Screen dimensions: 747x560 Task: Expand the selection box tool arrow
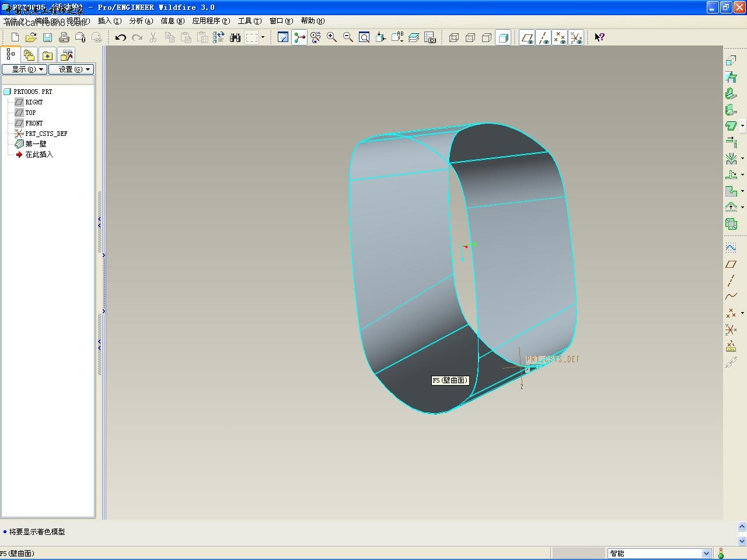[x=263, y=37]
